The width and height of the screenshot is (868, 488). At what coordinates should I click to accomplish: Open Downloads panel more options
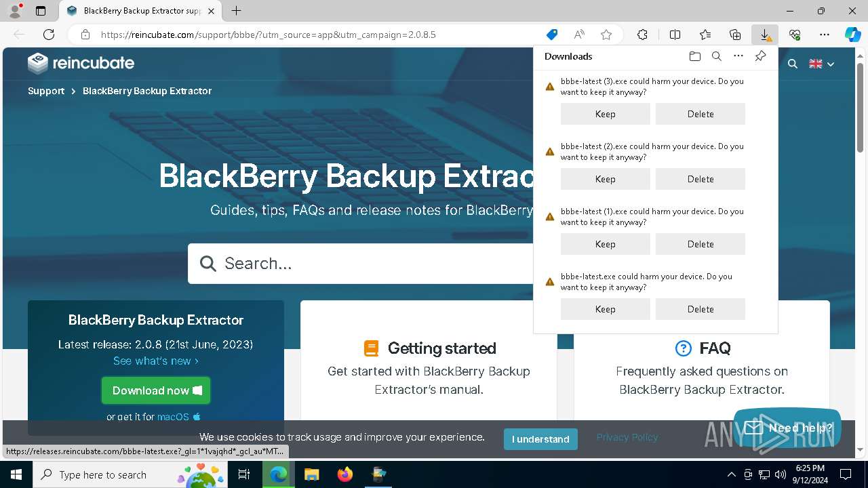tap(738, 56)
